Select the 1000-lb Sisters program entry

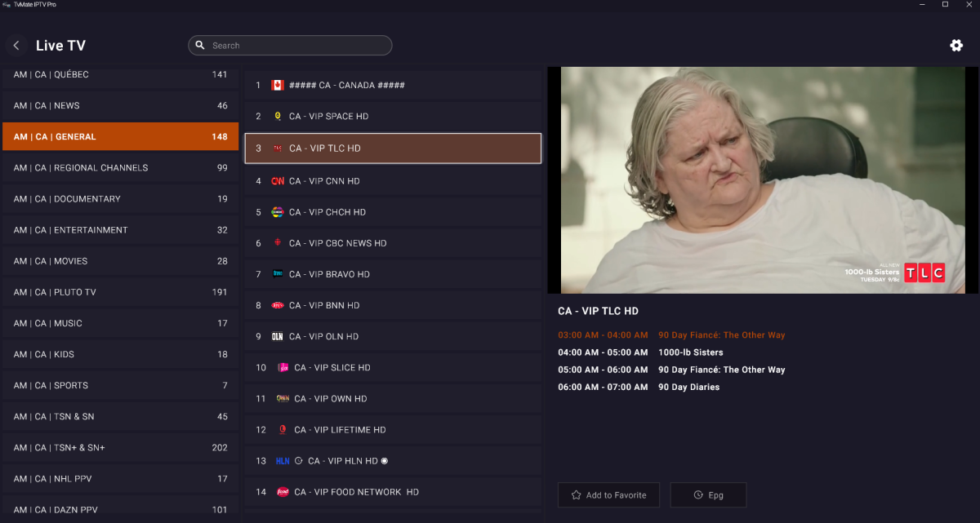click(x=690, y=352)
